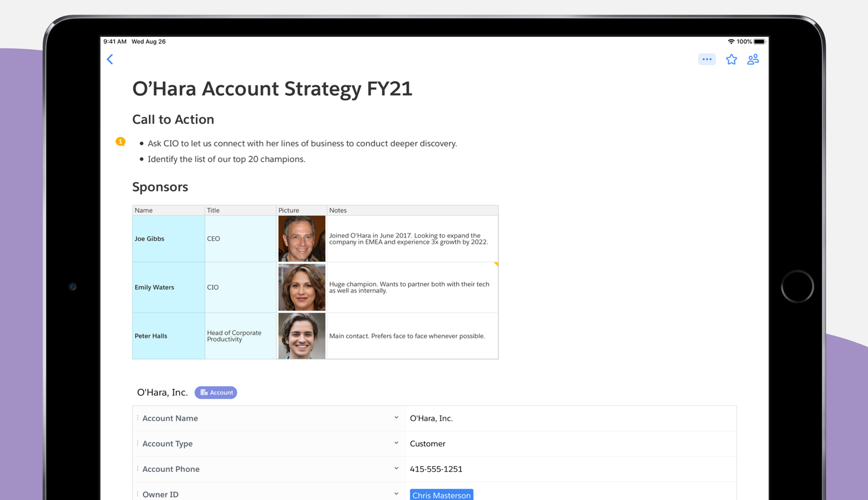Screen dimensions: 868x500
Task: Click the 'Main contact' notes cell
Action: [412, 336]
